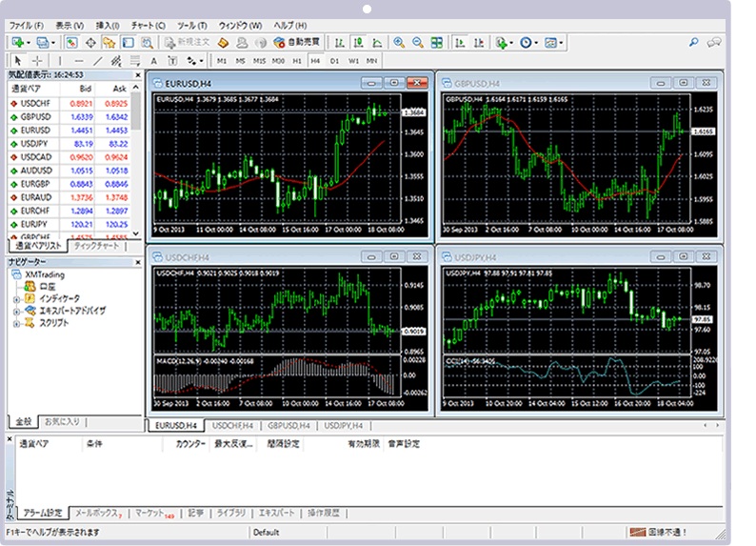The height and width of the screenshot is (546, 756).
Task: Select the Fibonacci retracement tool
Action: click(x=135, y=61)
